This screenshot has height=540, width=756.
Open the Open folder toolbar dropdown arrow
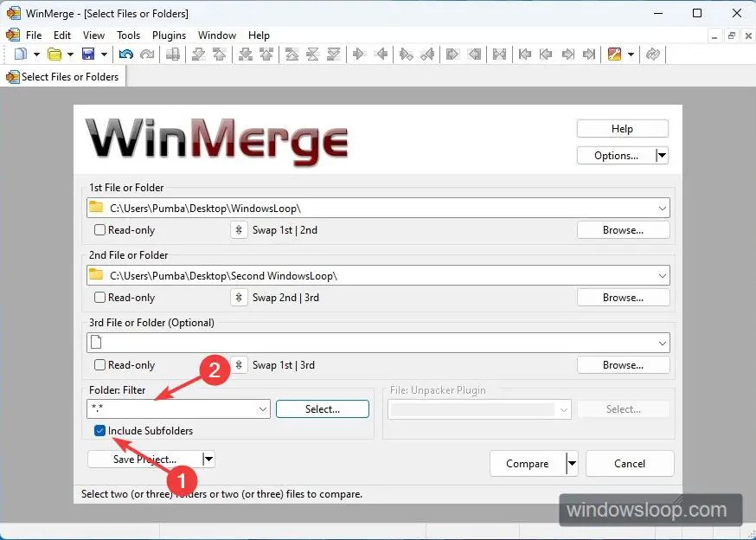click(70, 55)
